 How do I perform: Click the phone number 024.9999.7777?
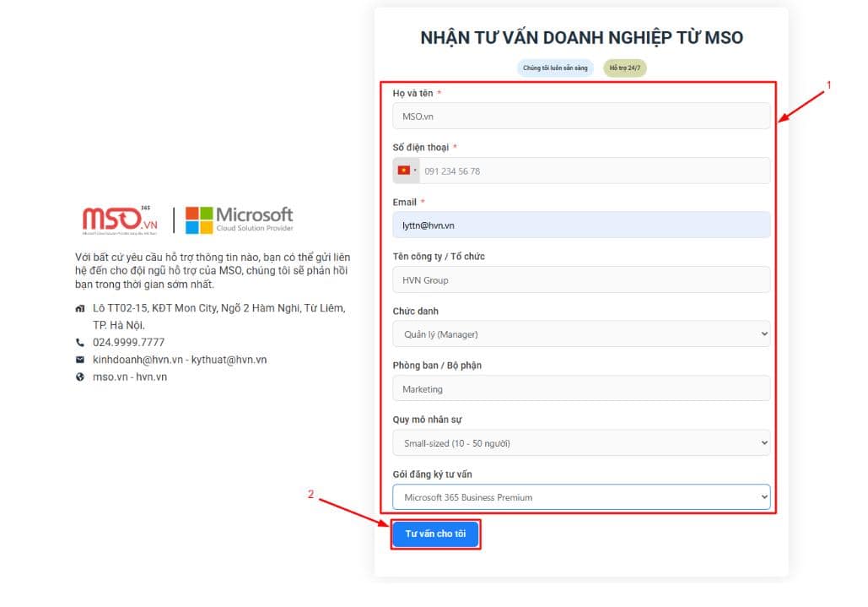(x=128, y=342)
